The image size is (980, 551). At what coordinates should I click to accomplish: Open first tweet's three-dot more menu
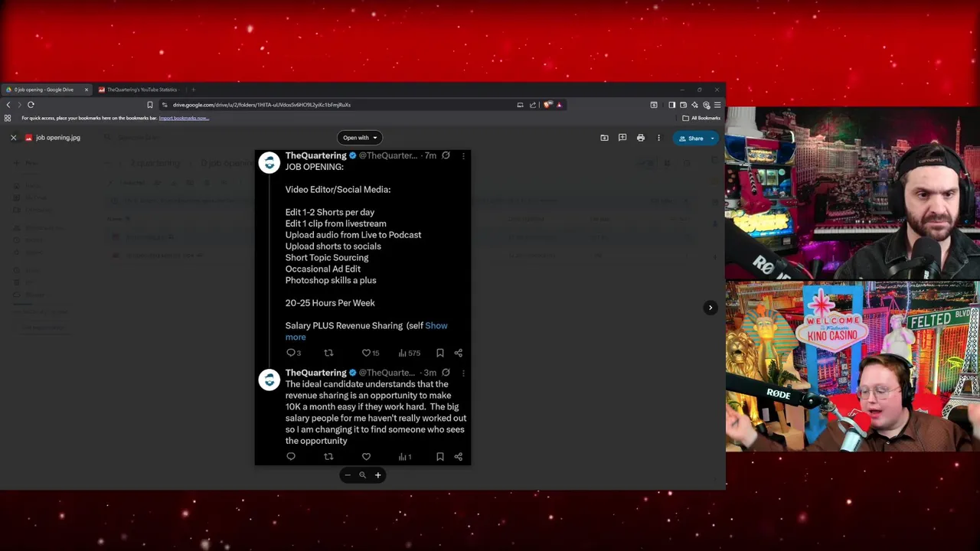(463, 155)
